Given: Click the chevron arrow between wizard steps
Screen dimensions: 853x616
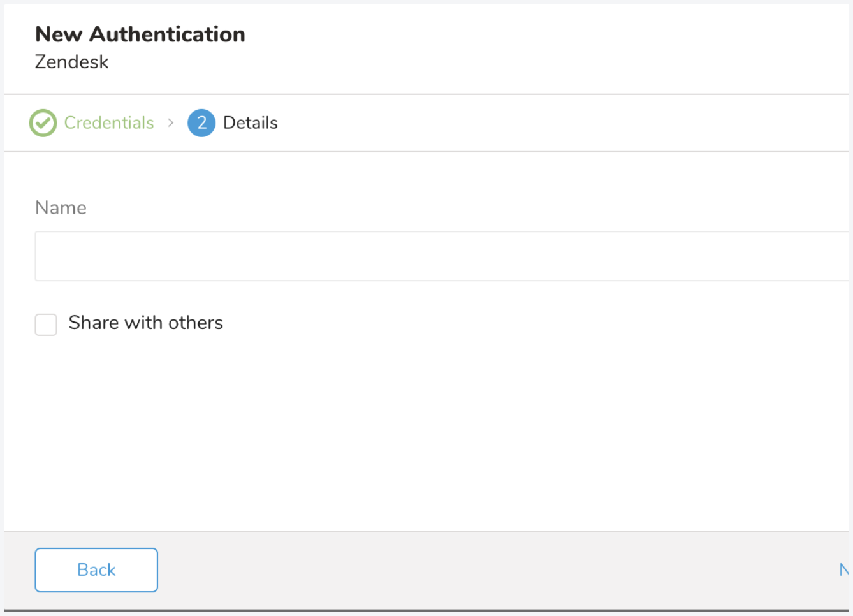Looking at the screenshot, I should 171,122.
